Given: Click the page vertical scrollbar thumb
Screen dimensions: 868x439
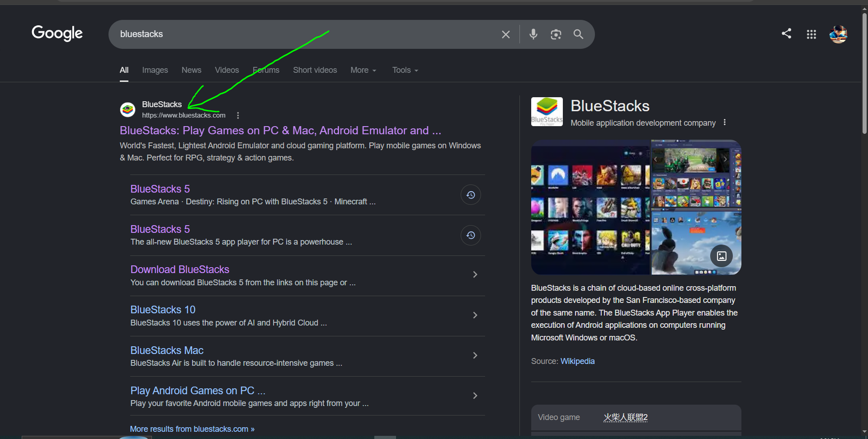Looking at the screenshot, I should point(864,72).
